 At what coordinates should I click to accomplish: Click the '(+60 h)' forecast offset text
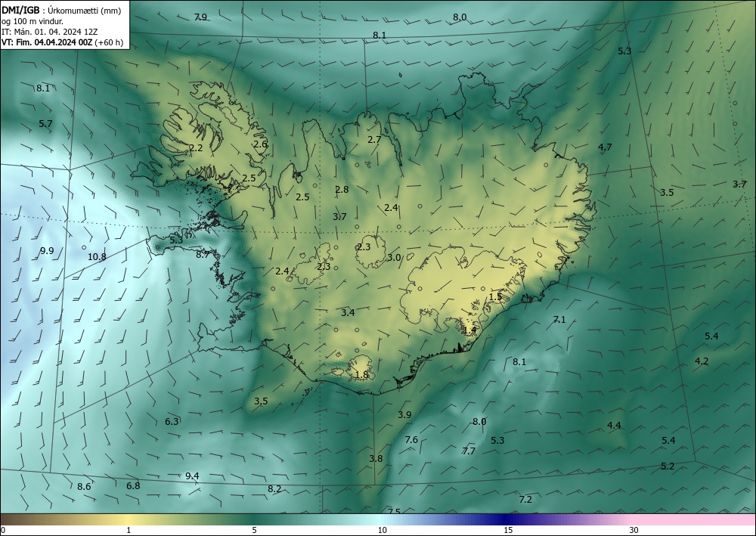tap(109, 42)
